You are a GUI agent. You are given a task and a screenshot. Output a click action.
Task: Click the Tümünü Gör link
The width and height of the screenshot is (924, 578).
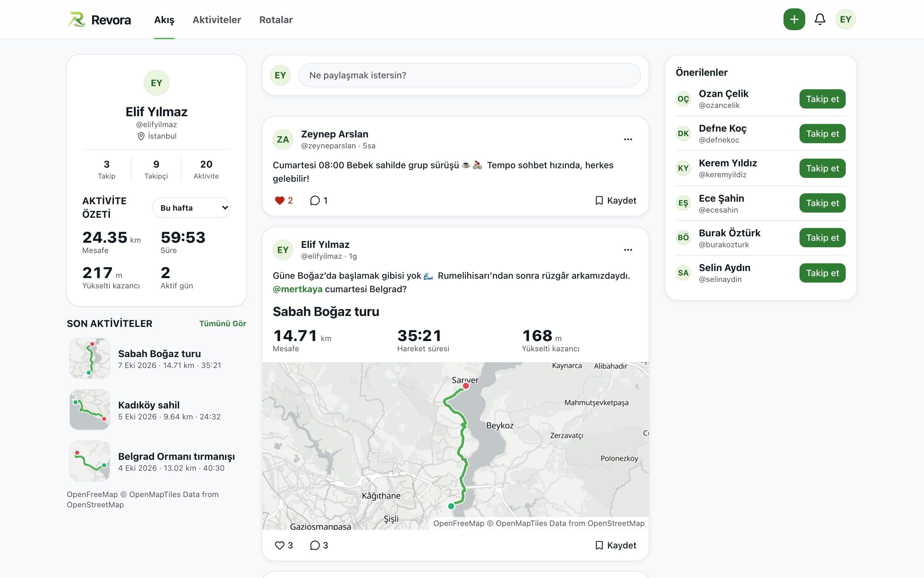click(223, 323)
